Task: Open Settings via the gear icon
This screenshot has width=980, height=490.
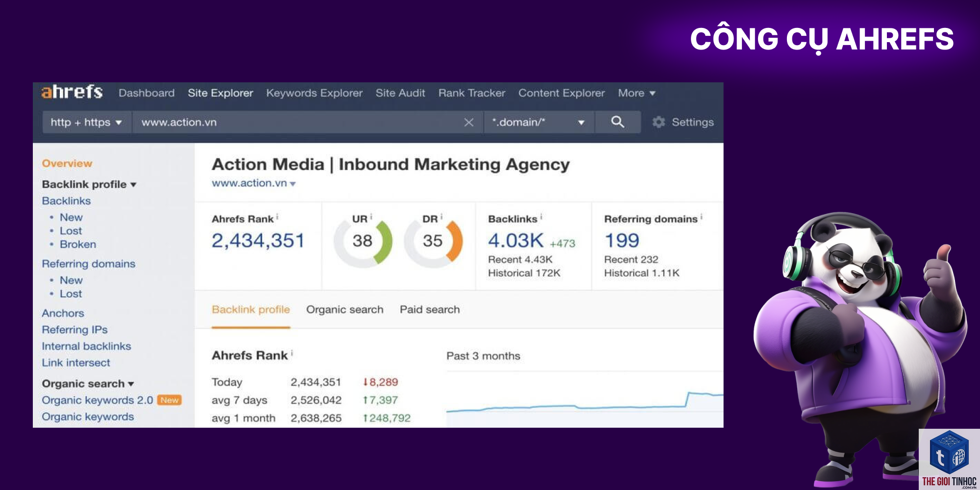Action: coord(659,122)
